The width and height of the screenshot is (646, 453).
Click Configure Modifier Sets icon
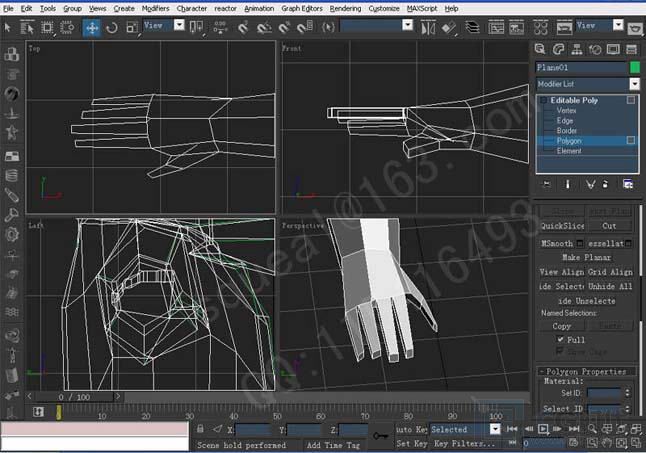(628, 184)
